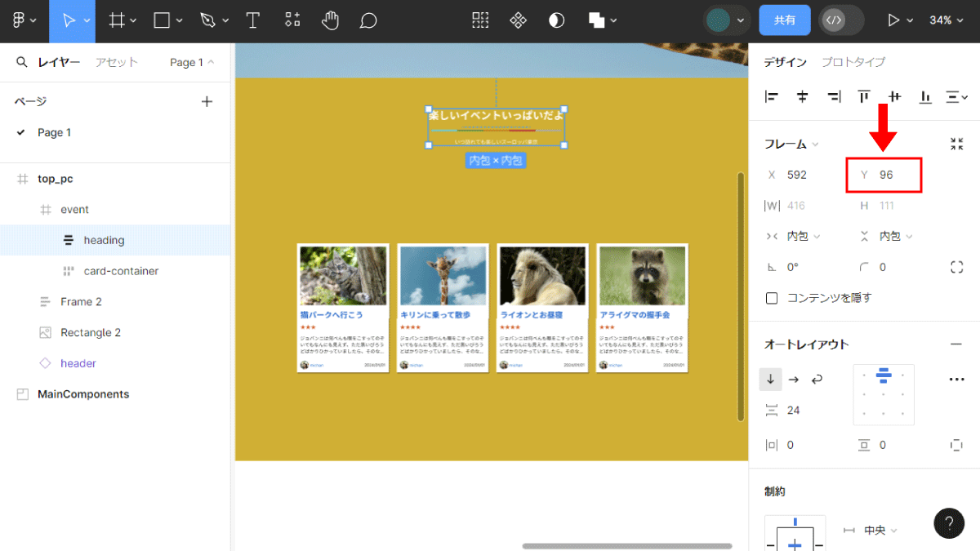The height and width of the screenshot is (551, 980).
Task: Expand the Page 1 page selector
Action: (x=192, y=62)
